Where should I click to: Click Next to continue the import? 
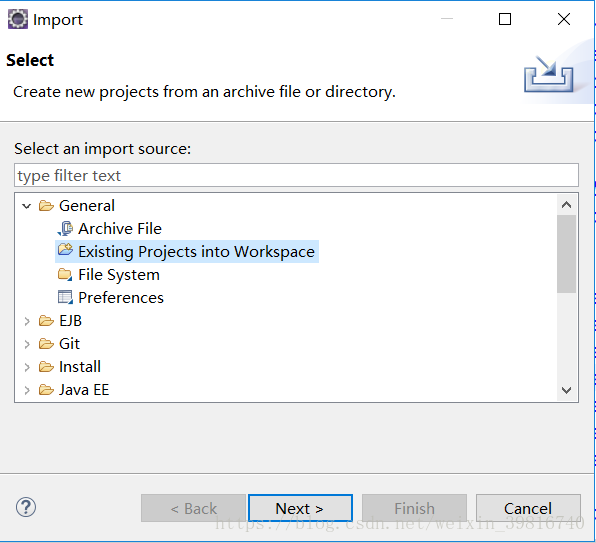[x=300, y=508]
